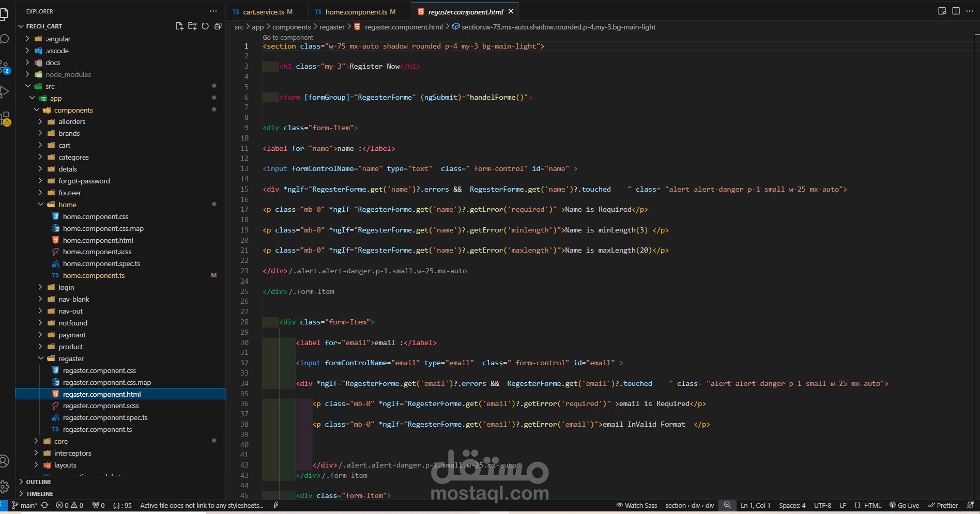Expand the OUTLINE section
Viewport: 980px width, 514px height.
click(x=120, y=482)
